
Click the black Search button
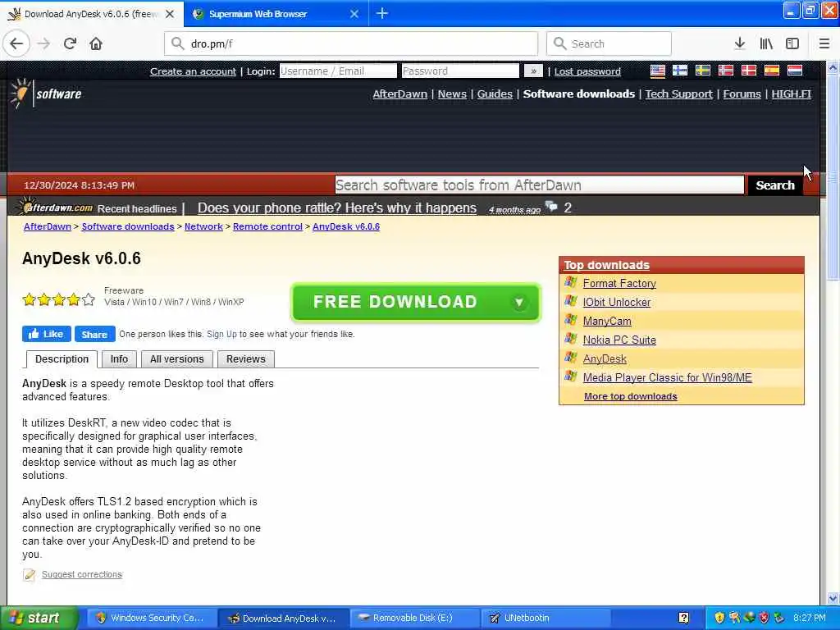point(774,185)
